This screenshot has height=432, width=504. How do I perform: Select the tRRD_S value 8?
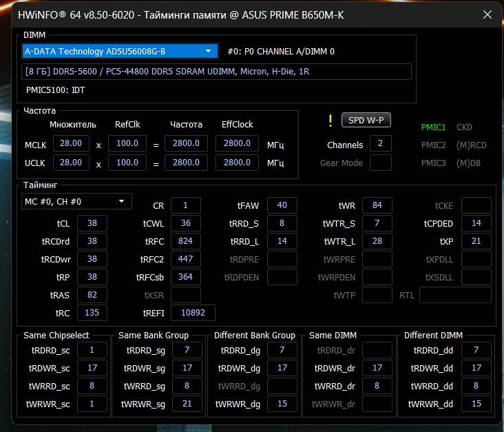coord(282,223)
